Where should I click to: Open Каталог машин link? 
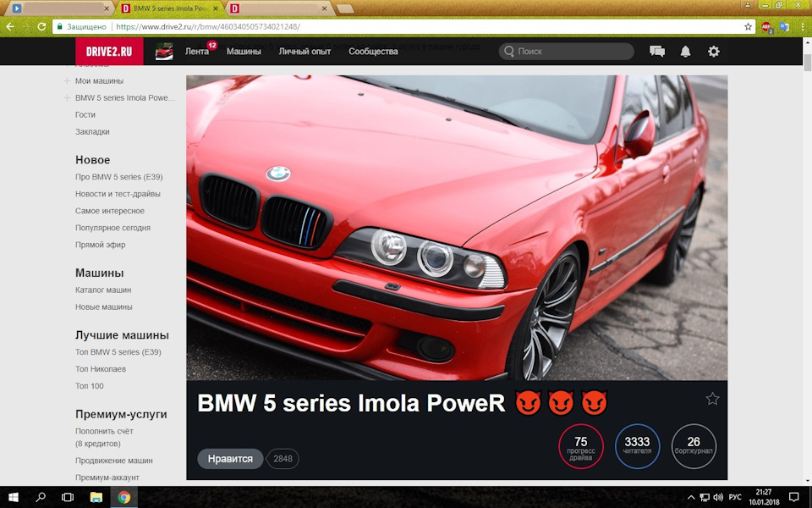click(103, 290)
